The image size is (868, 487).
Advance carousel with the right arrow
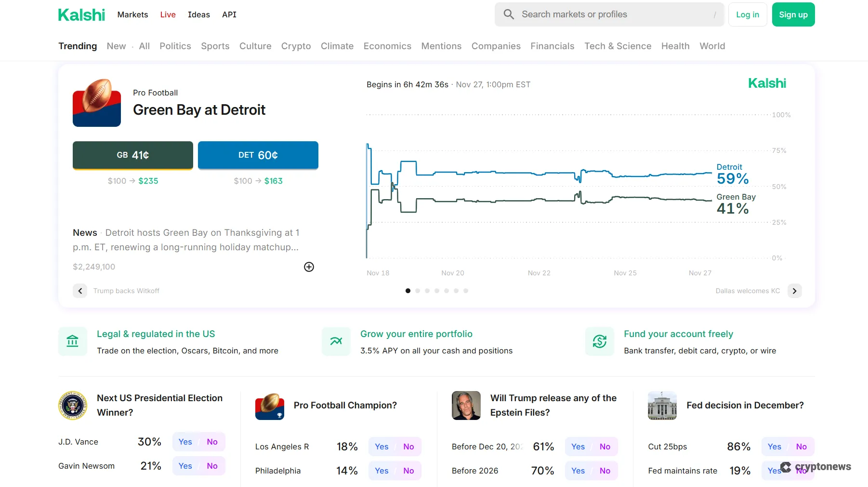pyautogui.click(x=795, y=291)
